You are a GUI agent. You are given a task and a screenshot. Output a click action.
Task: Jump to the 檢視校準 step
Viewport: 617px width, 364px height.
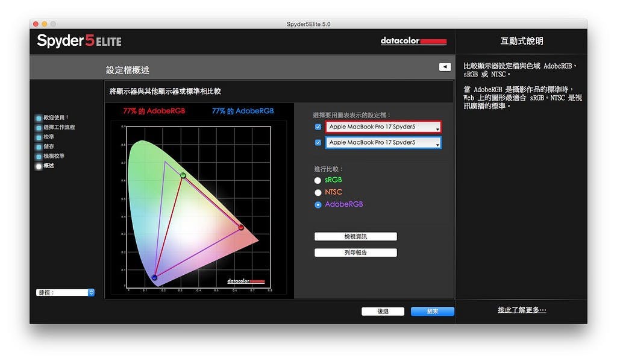51,156
